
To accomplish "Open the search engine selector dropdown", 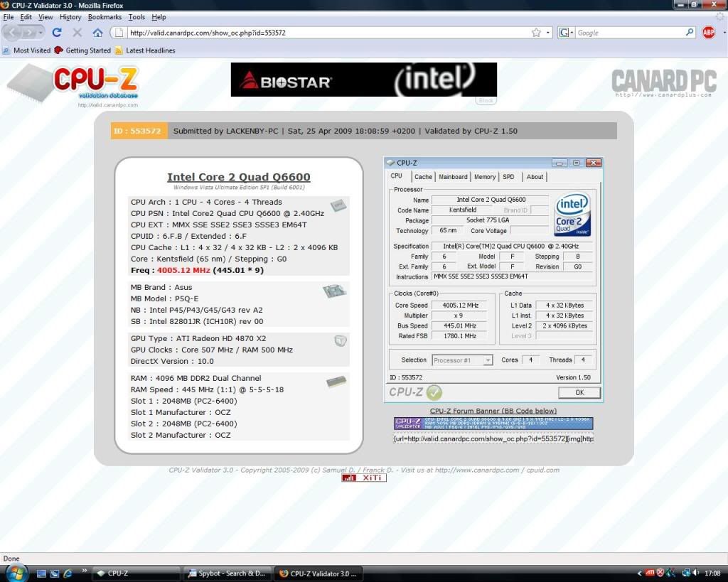I will (x=566, y=33).
